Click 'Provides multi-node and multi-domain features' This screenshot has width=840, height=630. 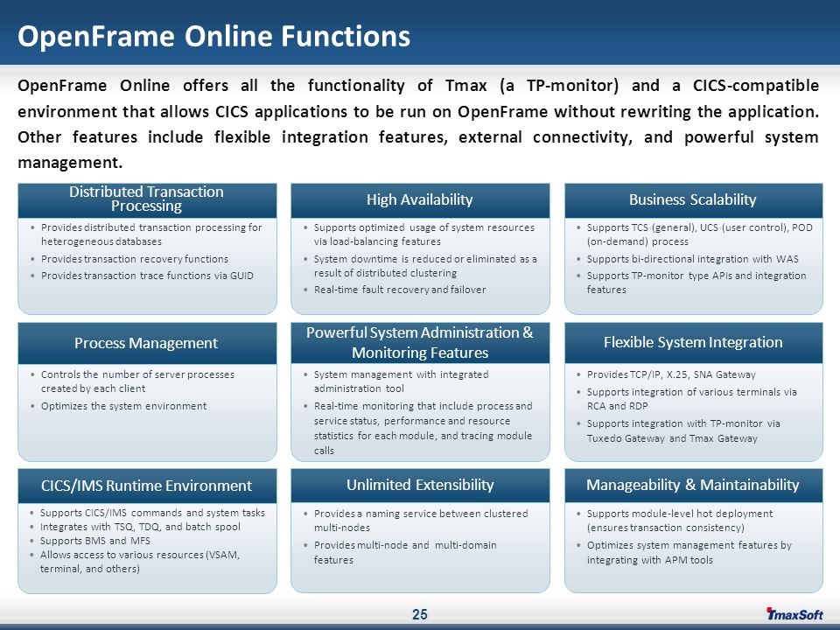tap(405, 552)
